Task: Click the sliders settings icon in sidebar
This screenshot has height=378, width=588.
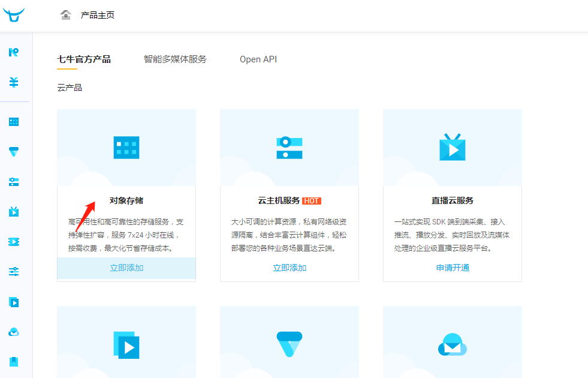Action: pyautogui.click(x=14, y=272)
